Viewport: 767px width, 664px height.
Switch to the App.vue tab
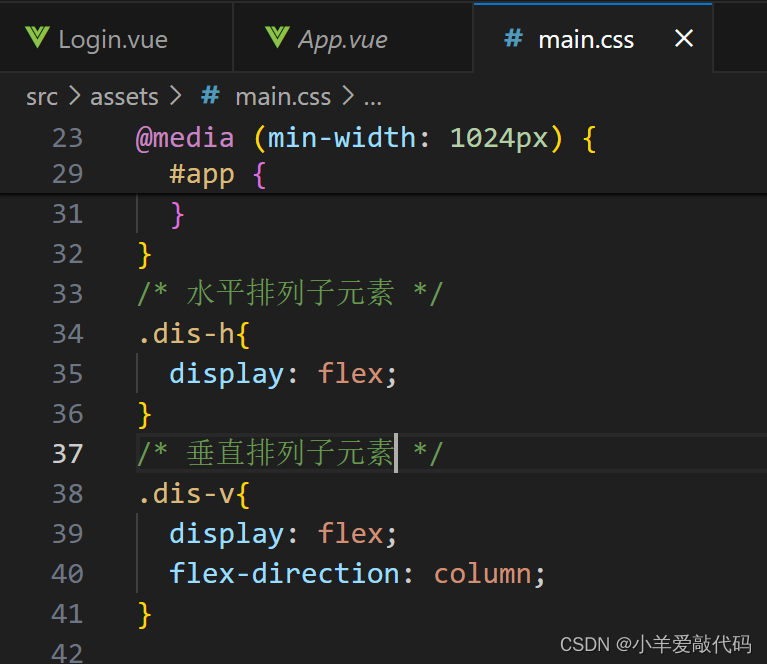pos(353,38)
